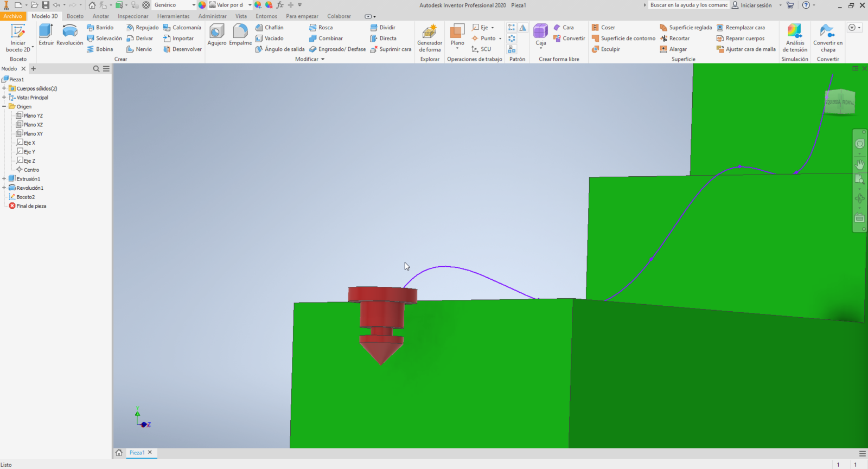The height and width of the screenshot is (469, 868).
Task: Open the Modificar panel dropdown
Action: [322, 59]
